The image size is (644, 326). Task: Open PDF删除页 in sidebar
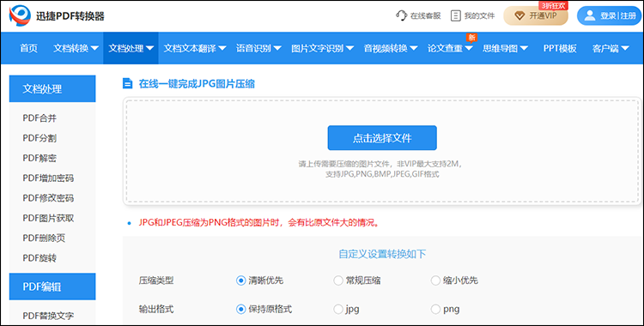44,238
